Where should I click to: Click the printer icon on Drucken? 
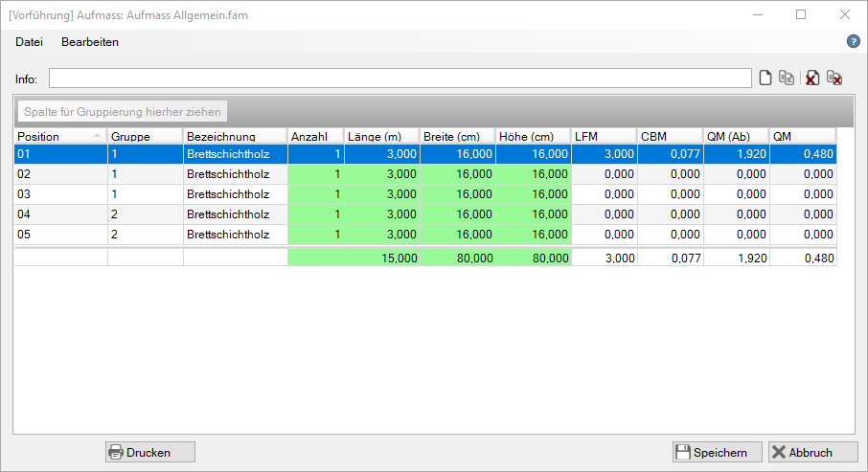[116, 452]
